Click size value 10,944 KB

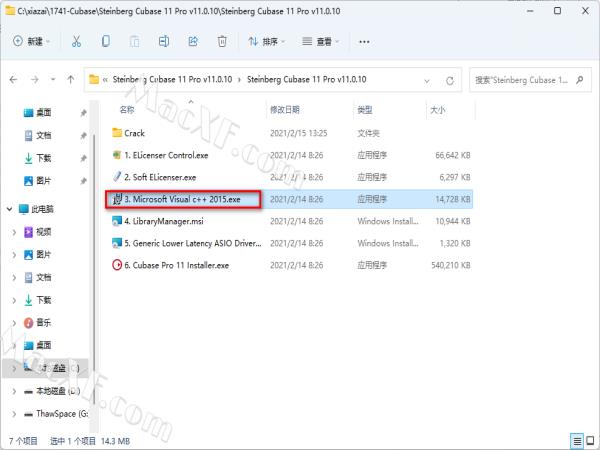tap(453, 221)
